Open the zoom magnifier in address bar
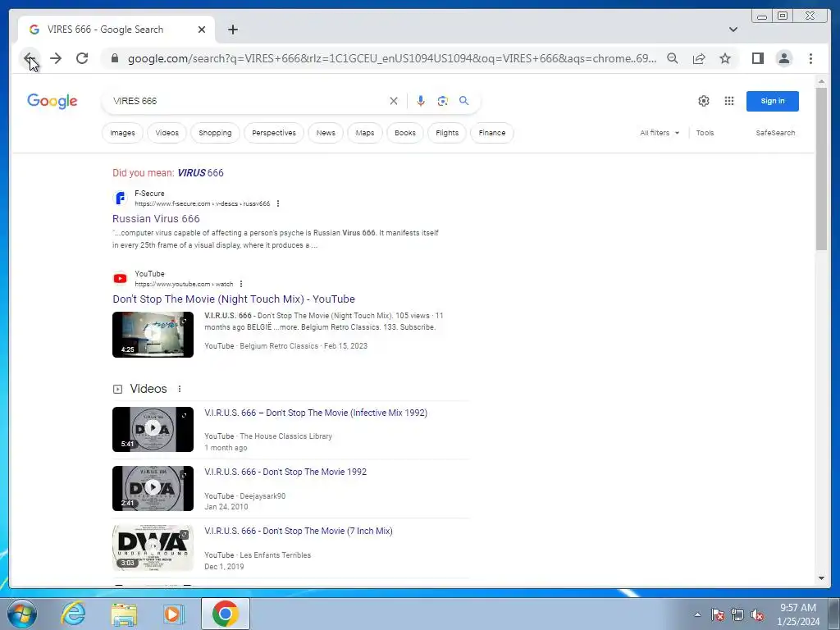The image size is (840, 630). click(673, 58)
